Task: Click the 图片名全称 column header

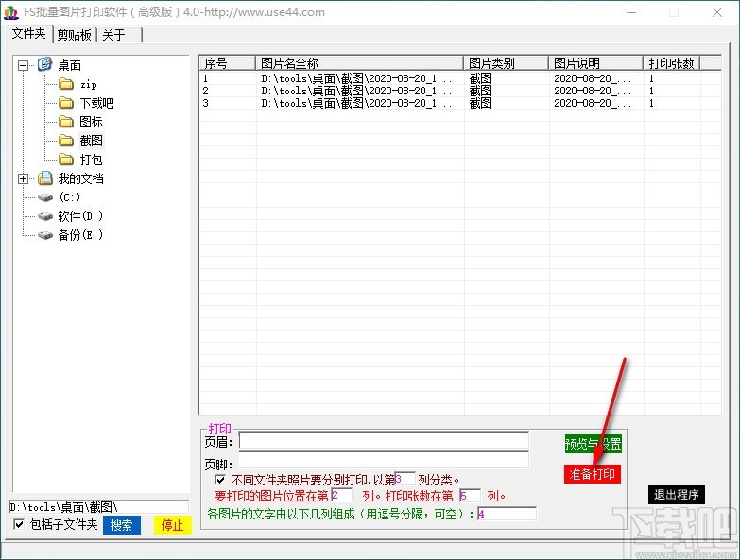Action: (360, 63)
